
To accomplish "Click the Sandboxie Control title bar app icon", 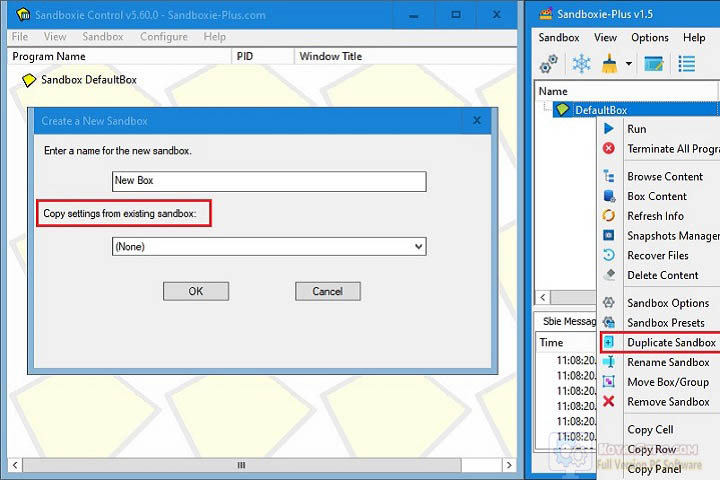I will click(23, 15).
